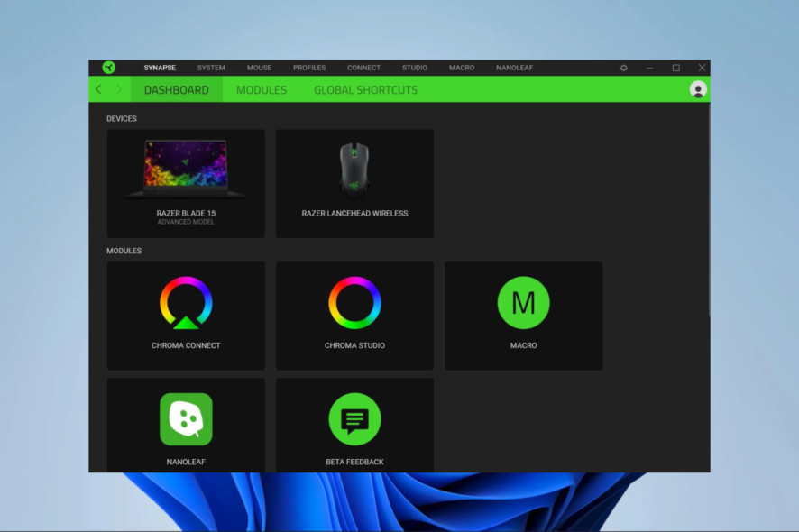The width and height of the screenshot is (799, 532).
Task: Click the Razer Lancehead Wireless label
Action: click(354, 213)
